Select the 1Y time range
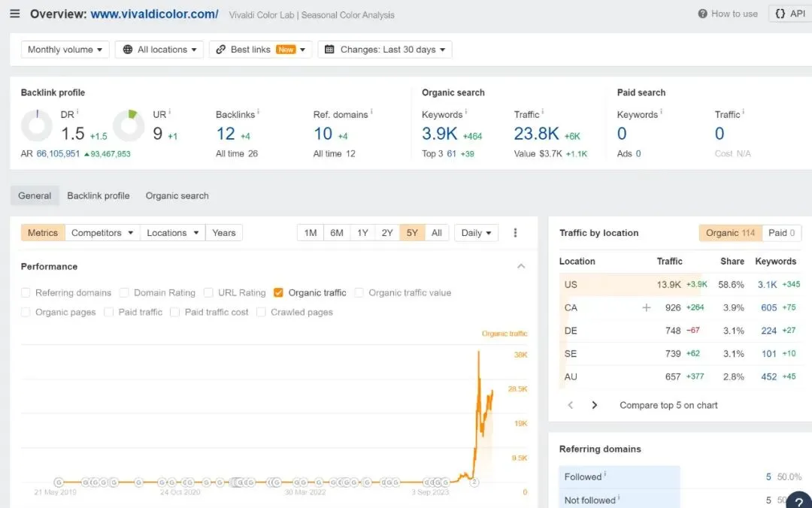The height and width of the screenshot is (508, 812). [x=362, y=233]
